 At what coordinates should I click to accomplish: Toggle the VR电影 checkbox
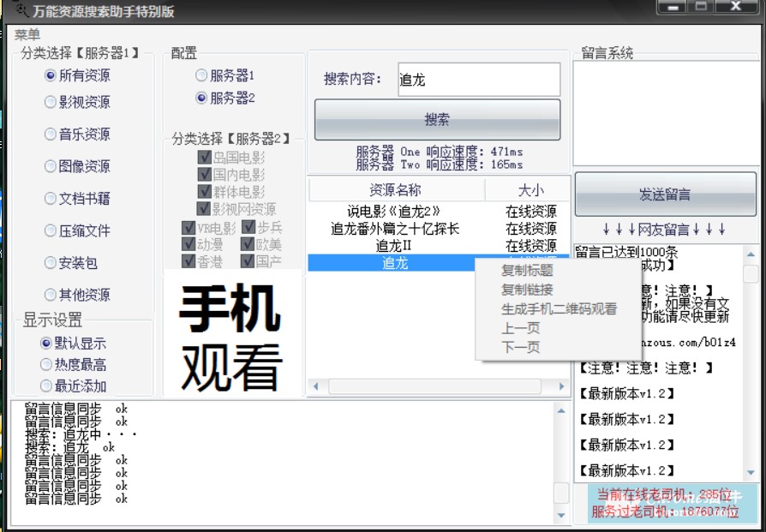(x=189, y=228)
